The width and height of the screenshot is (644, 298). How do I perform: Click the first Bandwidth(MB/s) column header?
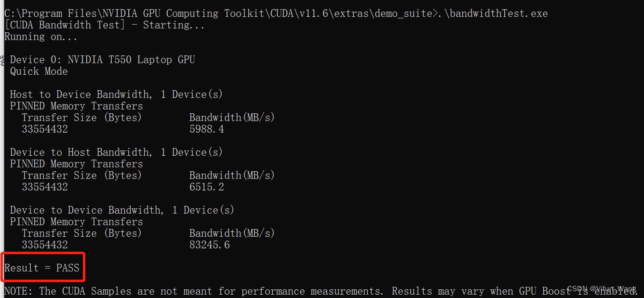pos(232,118)
